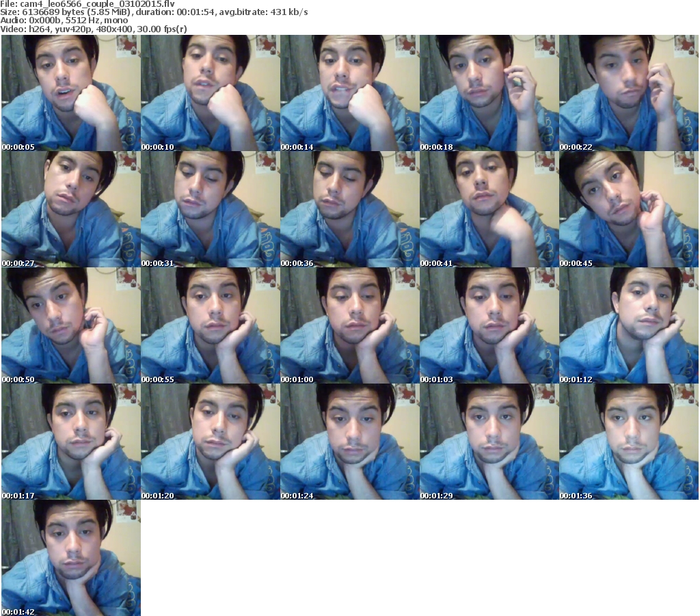Pick the frame stamped 00:00:50

pyautogui.click(x=71, y=325)
